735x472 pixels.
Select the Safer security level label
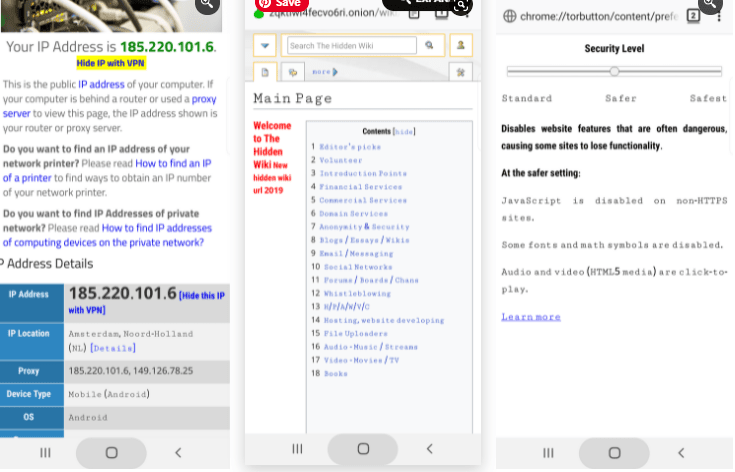coord(621,98)
